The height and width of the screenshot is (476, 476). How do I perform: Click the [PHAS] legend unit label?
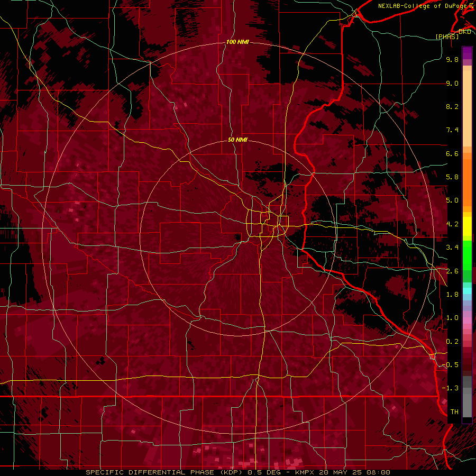click(x=447, y=36)
